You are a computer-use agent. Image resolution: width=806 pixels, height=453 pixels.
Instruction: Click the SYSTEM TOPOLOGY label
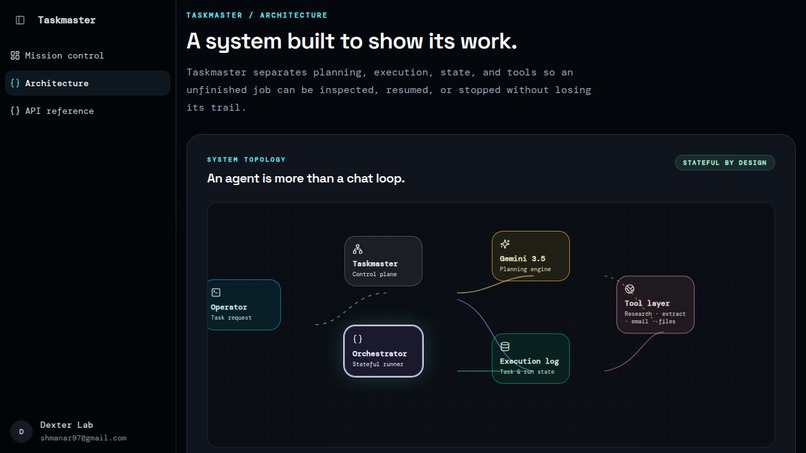(x=246, y=159)
